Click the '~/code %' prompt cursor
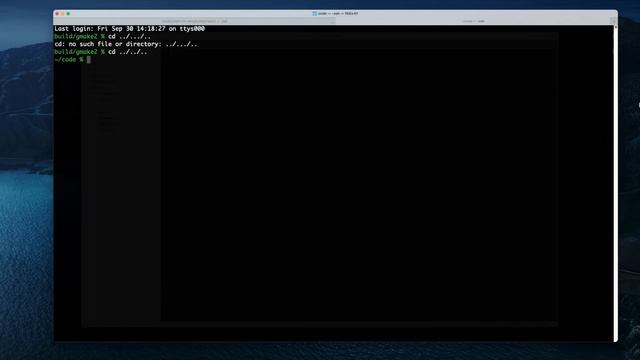The image size is (640, 360). tap(89, 60)
